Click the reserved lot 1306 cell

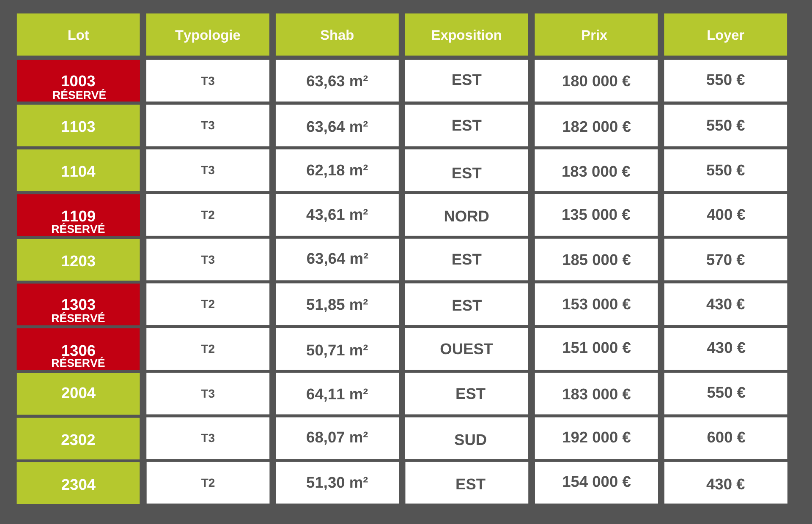78,350
